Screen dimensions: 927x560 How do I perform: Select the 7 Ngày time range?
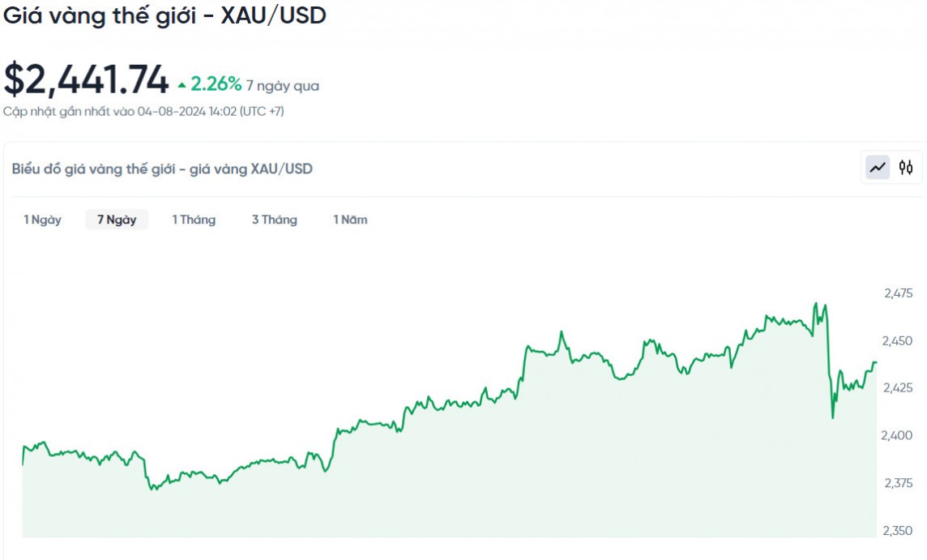point(117,220)
